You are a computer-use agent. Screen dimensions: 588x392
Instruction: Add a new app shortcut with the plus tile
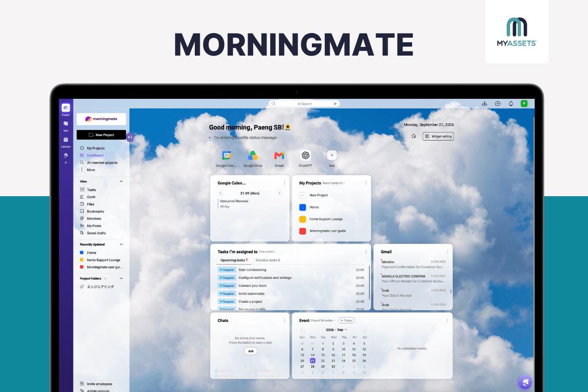point(332,155)
